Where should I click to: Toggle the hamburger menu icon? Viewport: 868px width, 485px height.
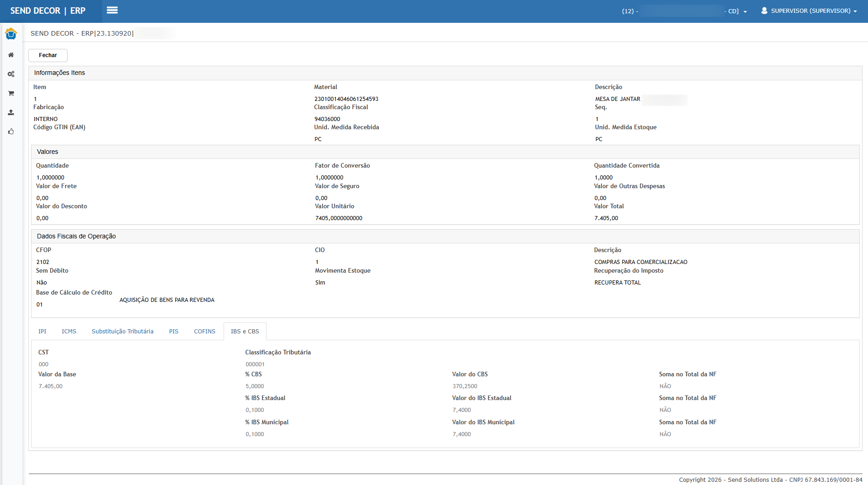click(112, 11)
